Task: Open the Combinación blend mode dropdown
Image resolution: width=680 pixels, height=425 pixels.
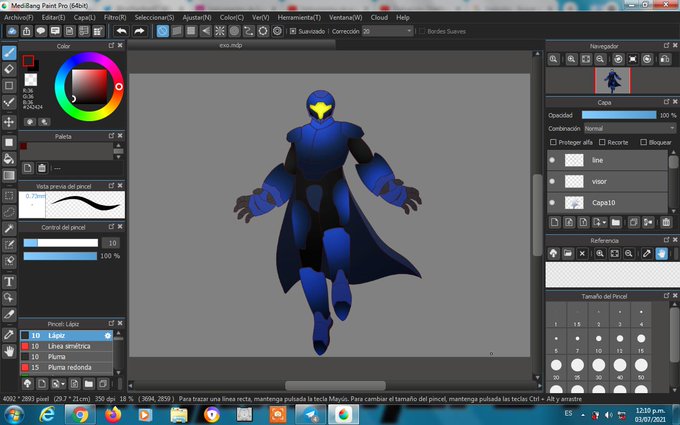Action: point(630,128)
